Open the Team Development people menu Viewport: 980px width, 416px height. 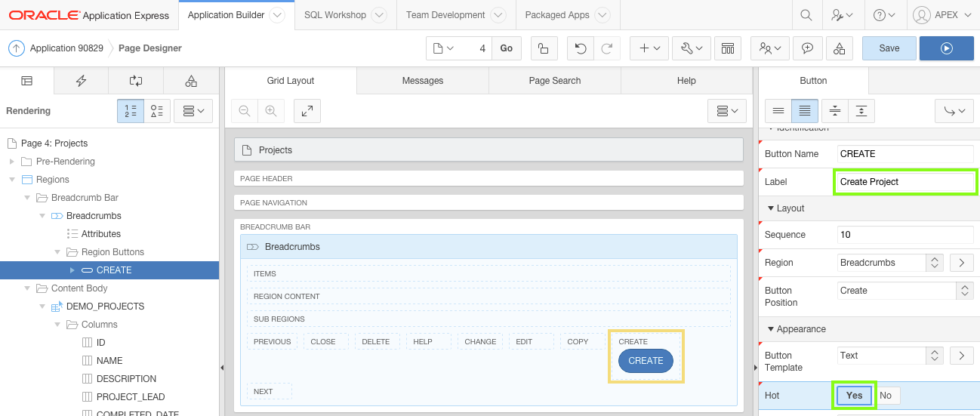(x=770, y=48)
